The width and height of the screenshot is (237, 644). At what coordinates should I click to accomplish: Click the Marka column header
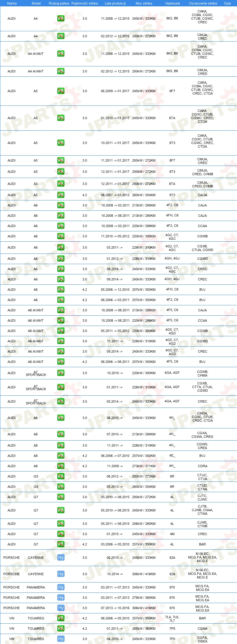pos(12,3)
